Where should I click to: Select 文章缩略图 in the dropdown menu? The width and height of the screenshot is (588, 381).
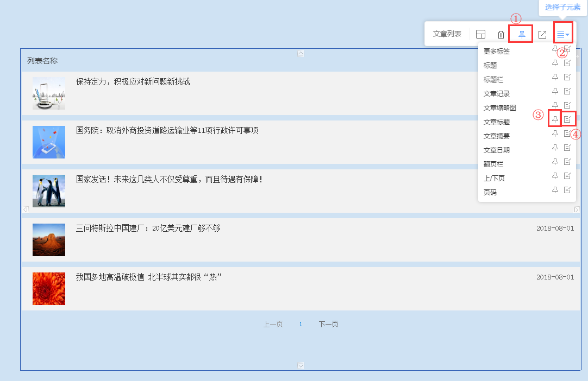pyautogui.click(x=499, y=108)
